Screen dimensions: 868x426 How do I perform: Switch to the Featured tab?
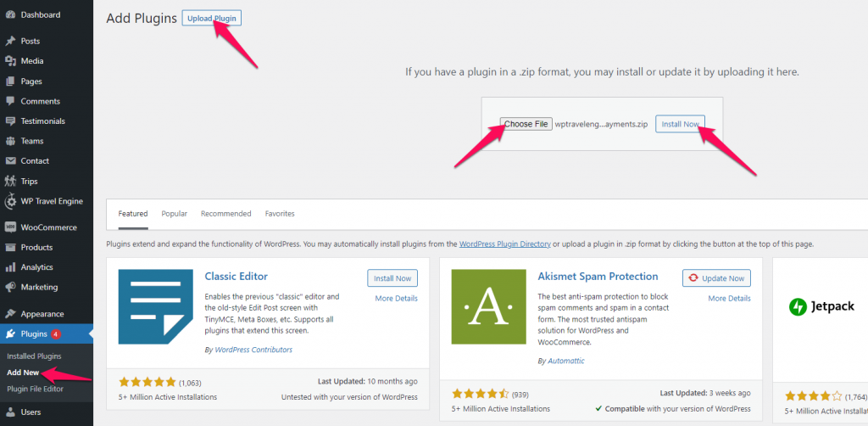click(133, 214)
